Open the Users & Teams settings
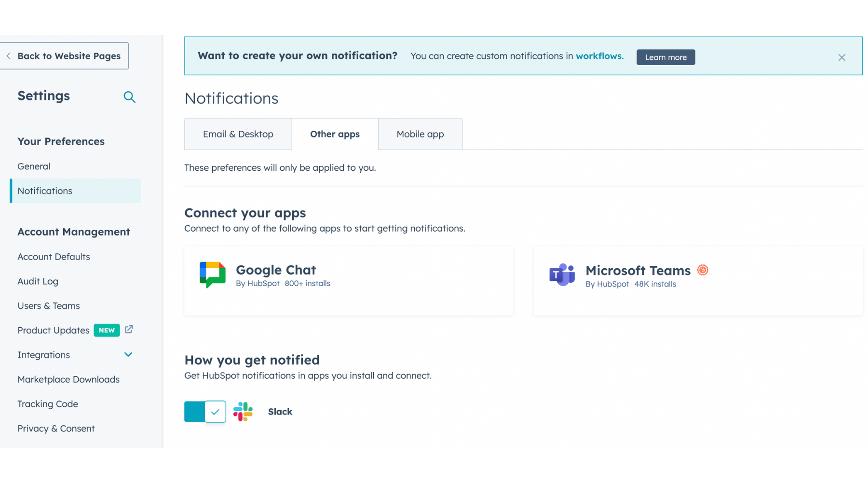The image size is (868, 483). pyautogui.click(x=49, y=306)
